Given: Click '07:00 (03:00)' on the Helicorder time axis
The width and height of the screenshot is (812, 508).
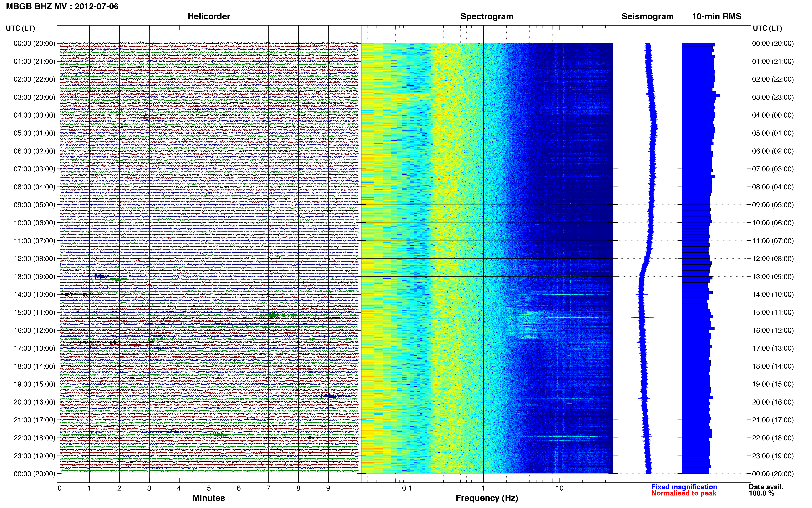Looking at the screenshot, I should coord(34,169).
